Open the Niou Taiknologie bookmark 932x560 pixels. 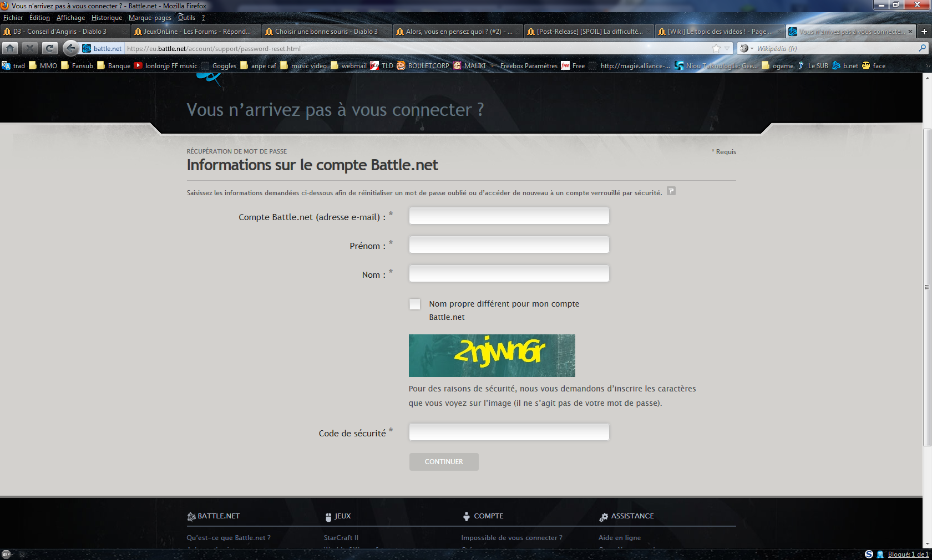coord(716,65)
